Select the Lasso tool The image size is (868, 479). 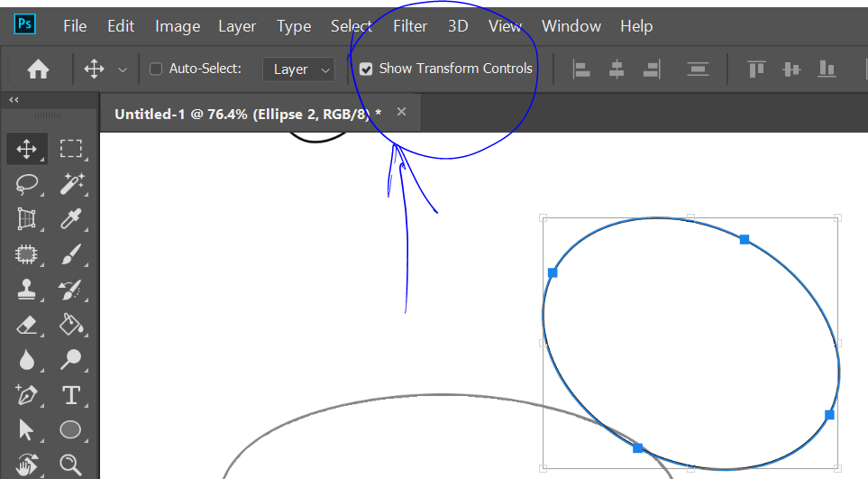tap(26, 184)
